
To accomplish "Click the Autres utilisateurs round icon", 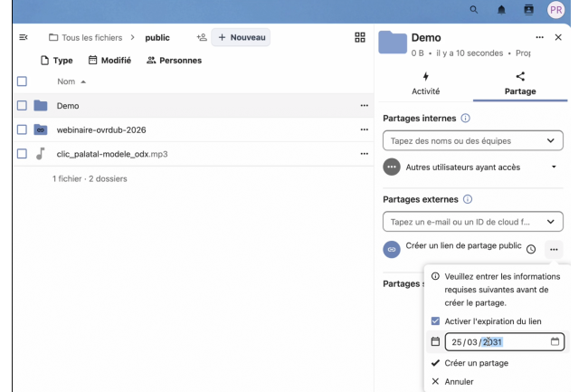I will click(x=392, y=167).
